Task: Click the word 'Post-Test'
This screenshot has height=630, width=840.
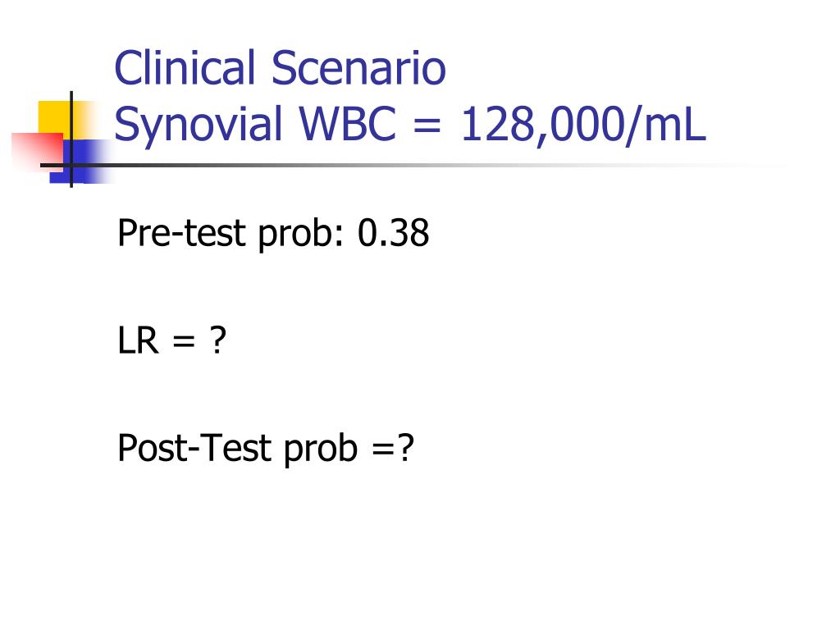Action: point(194,448)
